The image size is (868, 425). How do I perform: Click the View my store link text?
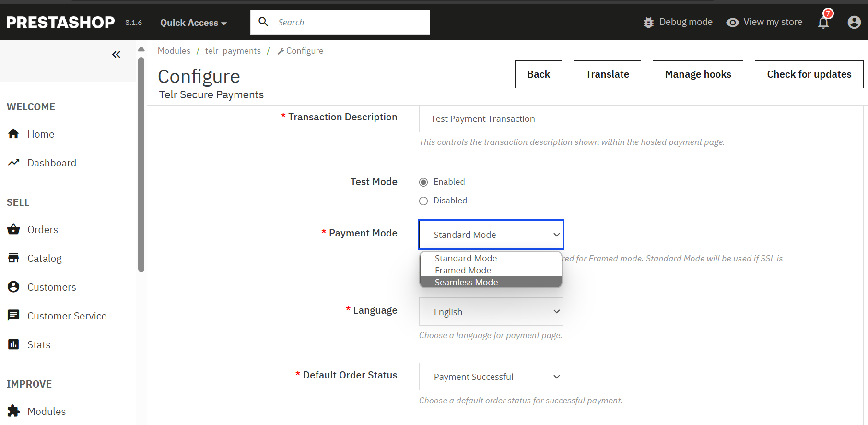[x=773, y=22]
